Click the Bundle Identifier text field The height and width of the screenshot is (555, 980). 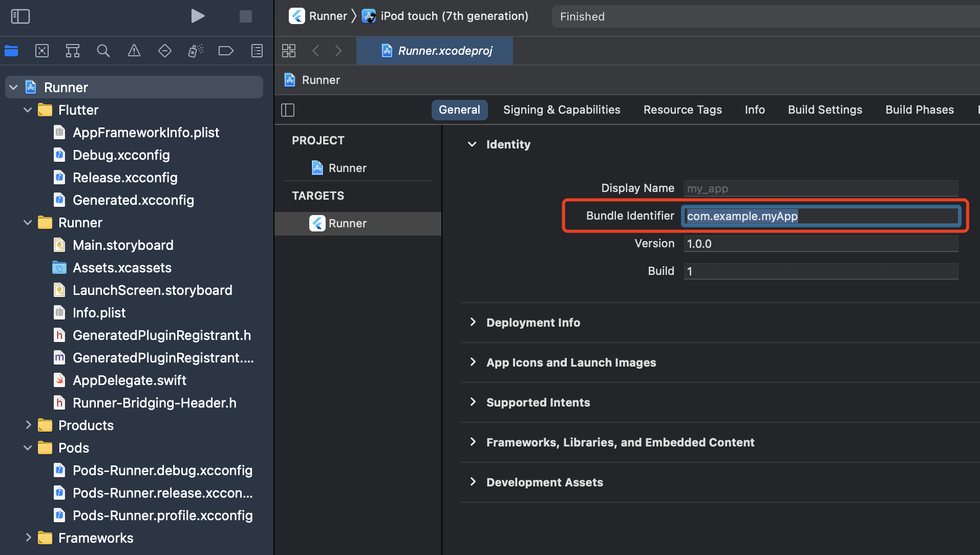tap(821, 216)
